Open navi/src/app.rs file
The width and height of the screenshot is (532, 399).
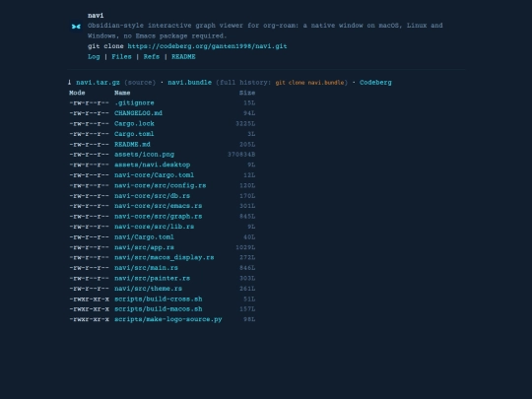point(144,247)
